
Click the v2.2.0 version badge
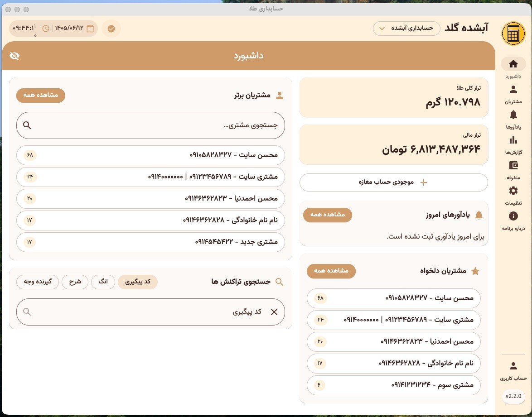[x=513, y=396]
